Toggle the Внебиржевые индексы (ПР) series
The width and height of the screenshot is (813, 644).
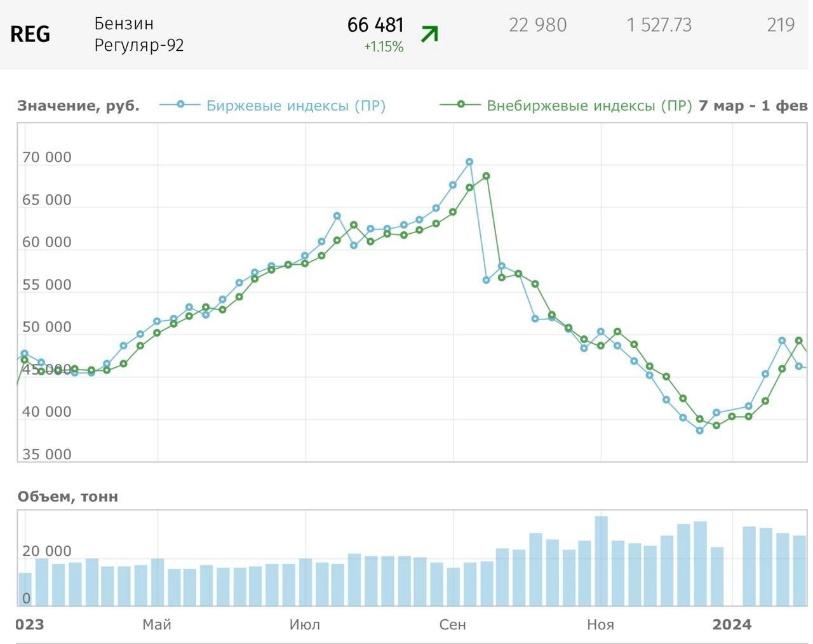[589, 105]
